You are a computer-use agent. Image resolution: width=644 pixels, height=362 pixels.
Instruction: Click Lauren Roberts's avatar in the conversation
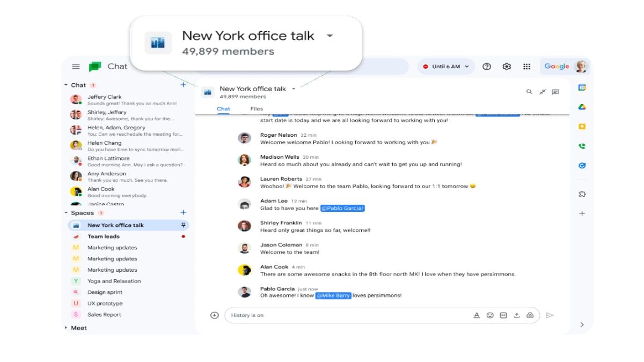pyautogui.click(x=245, y=182)
